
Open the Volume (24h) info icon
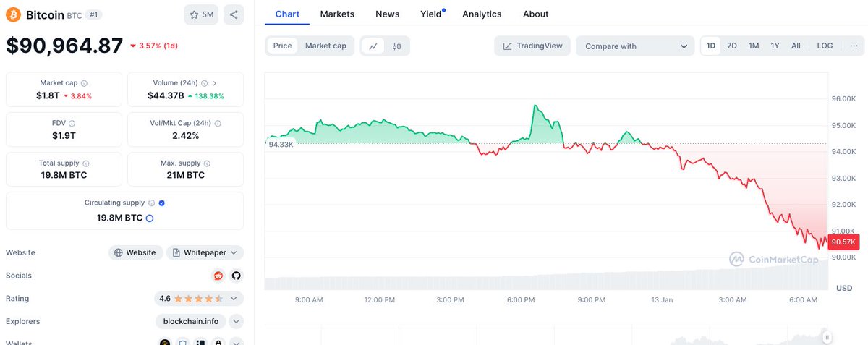click(x=205, y=83)
